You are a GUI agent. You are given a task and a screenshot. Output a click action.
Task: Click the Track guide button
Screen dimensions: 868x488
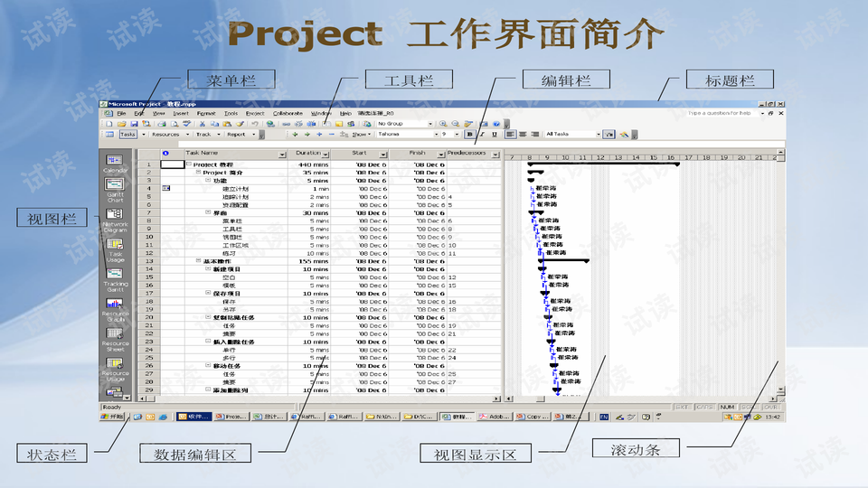[203, 135]
